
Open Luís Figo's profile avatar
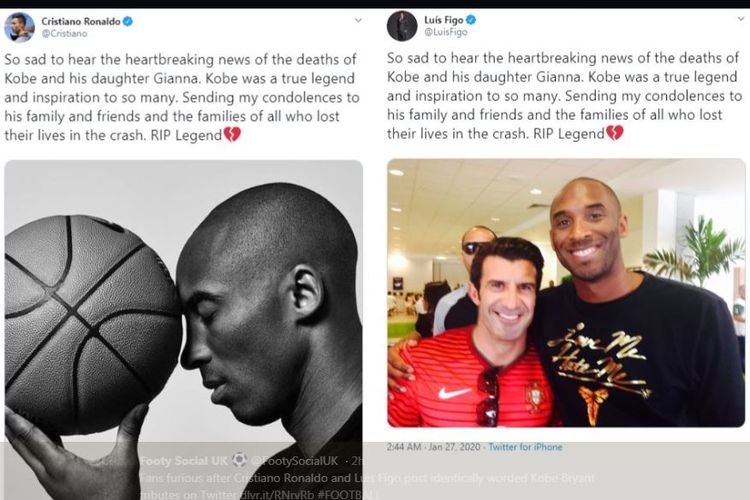point(402,26)
